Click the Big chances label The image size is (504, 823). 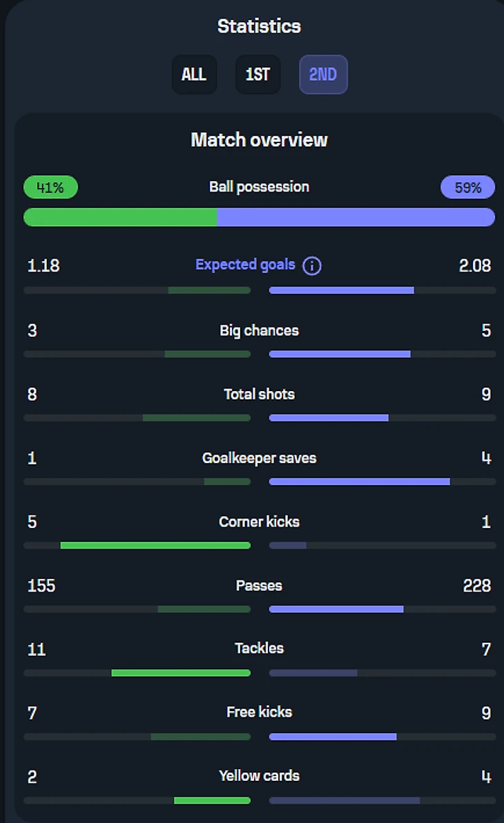tap(259, 330)
